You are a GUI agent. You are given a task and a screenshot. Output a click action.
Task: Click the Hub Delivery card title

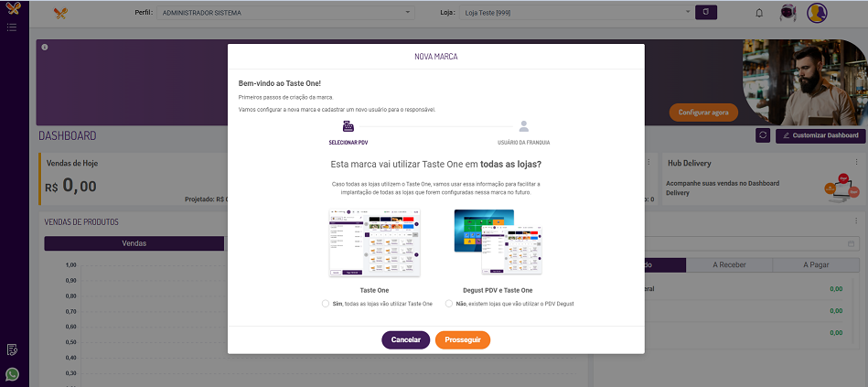click(690, 164)
